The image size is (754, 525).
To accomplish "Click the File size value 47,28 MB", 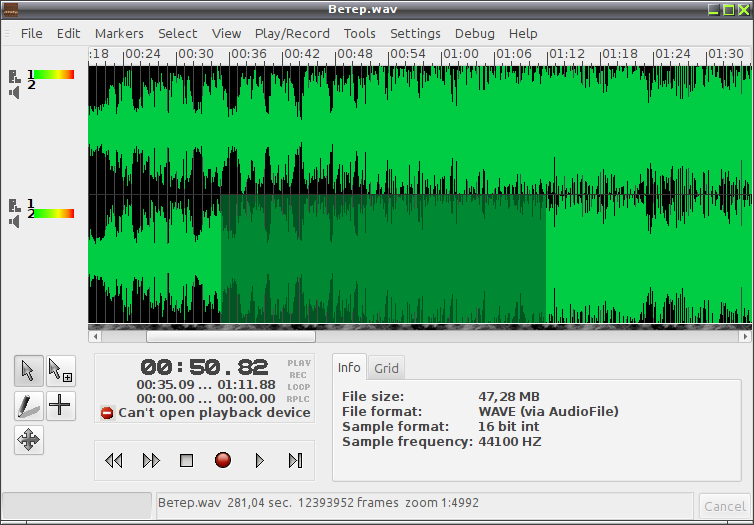I will click(509, 397).
